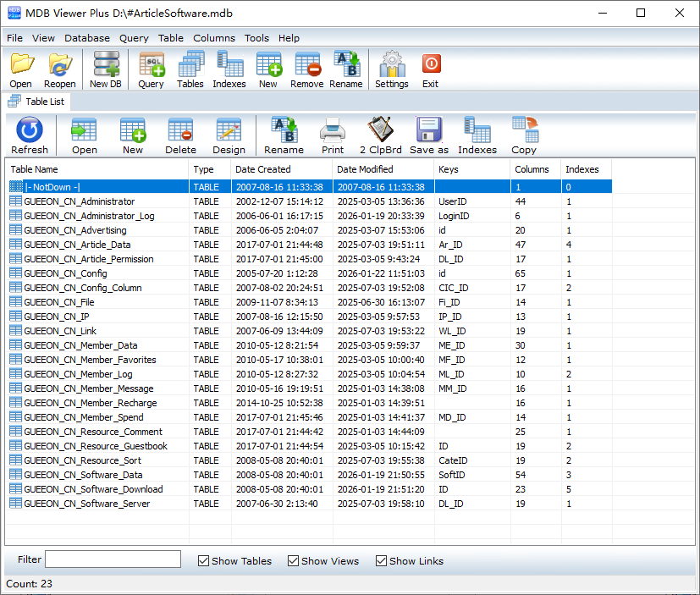Switch to the Table List tab

point(43,102)
